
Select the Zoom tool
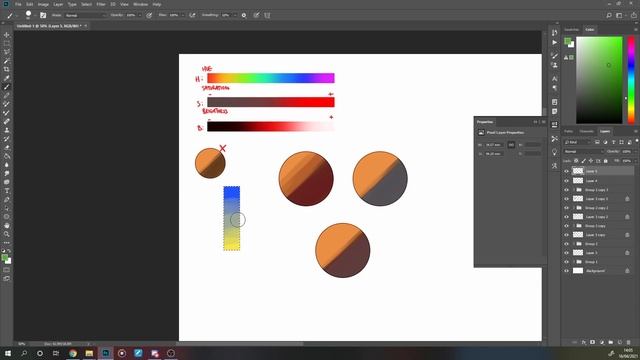(x=7, y=234)
